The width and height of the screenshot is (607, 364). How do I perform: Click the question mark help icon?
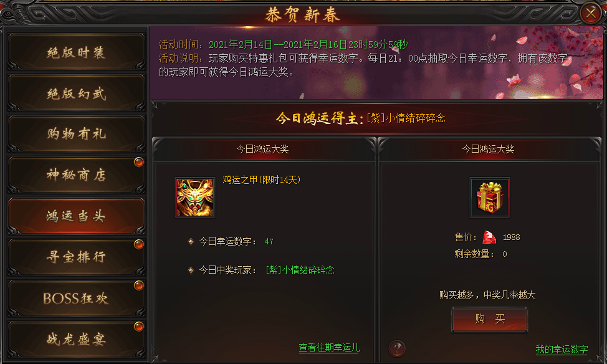(397, 348)
